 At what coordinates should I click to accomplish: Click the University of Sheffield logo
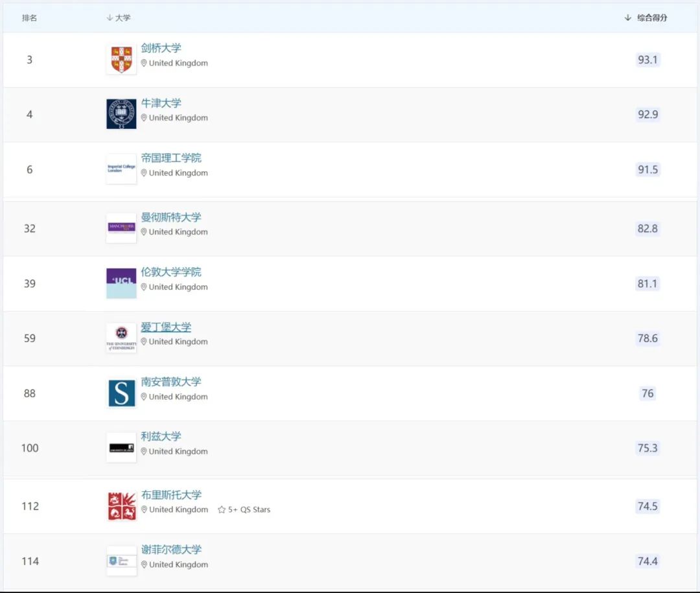tap(121, 561)
